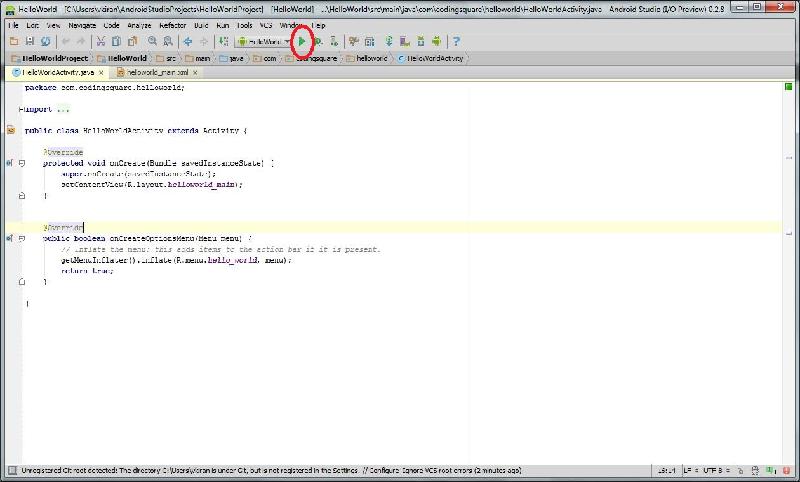Click the Find magnifier icon
Screen dimensions: 800x482
coord(153,41)
